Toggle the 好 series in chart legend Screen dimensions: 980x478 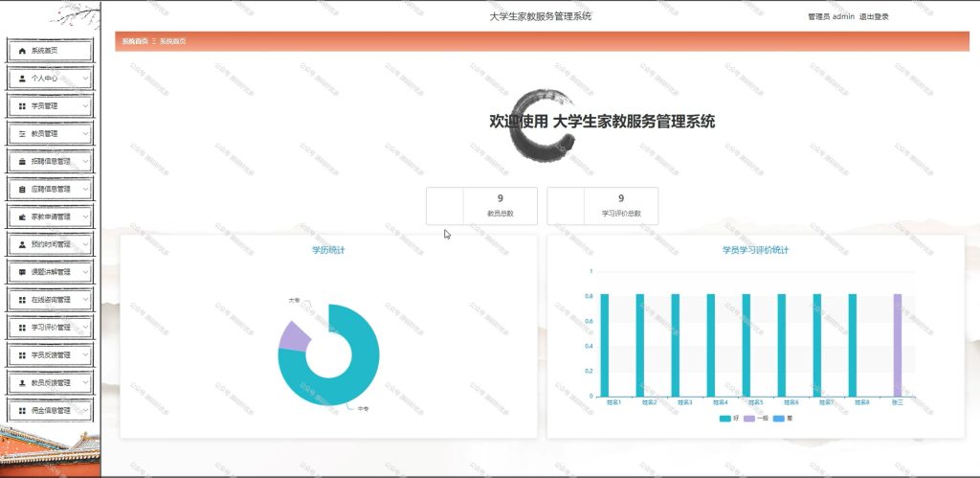click(728, 418)
